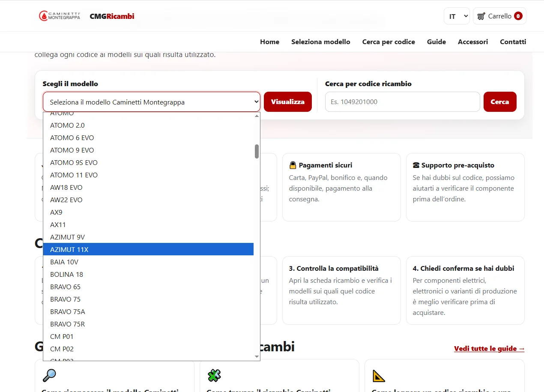Select ATOMO 2.0 from the list
Viewport: 544px width, 392px height.
click(x=148, y=126)
